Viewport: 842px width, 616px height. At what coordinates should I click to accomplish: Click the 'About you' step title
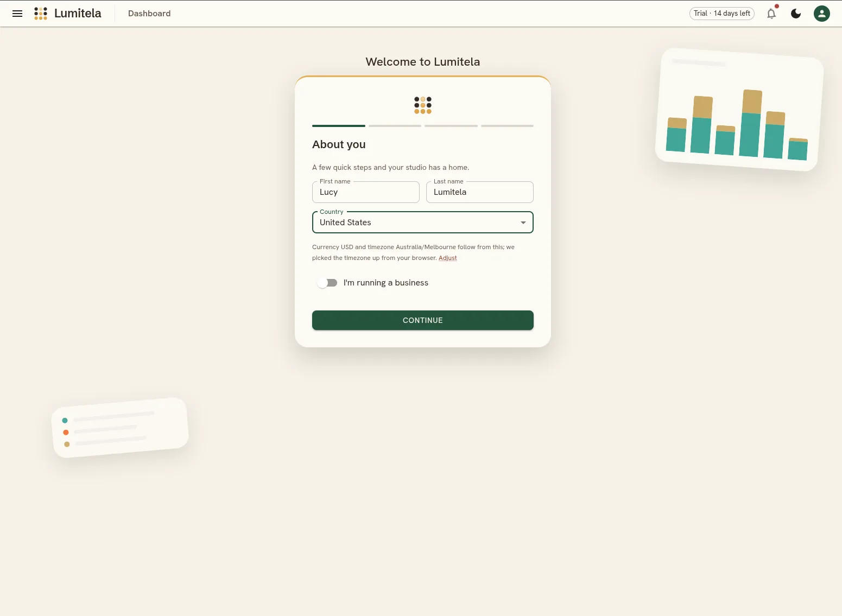(339, 144)
